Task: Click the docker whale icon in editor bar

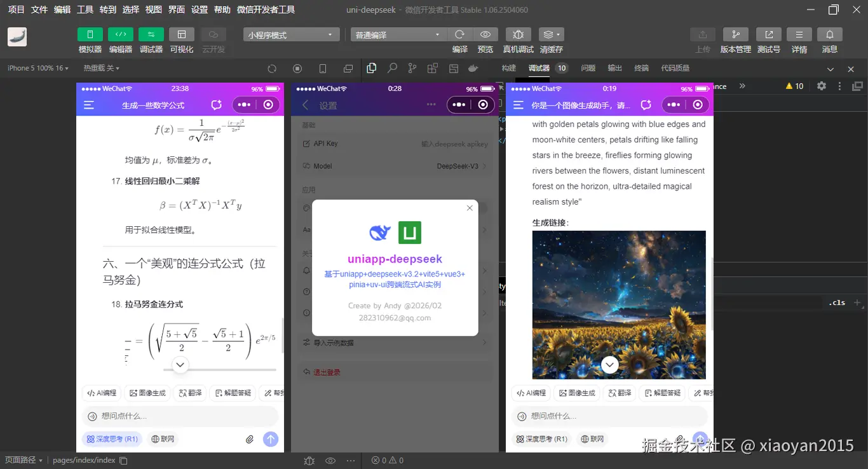Action: (473, 68)
